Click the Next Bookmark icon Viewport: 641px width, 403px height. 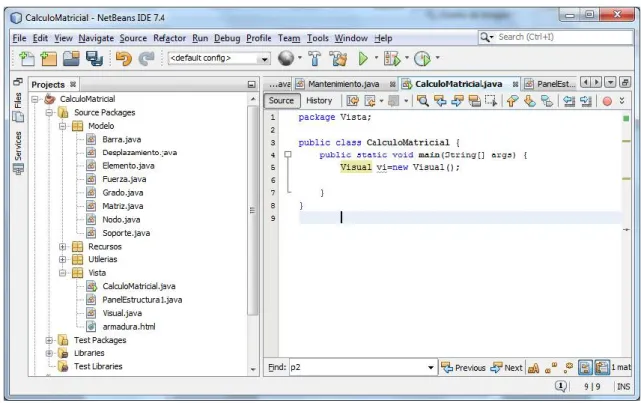click(x=529, y=101)
